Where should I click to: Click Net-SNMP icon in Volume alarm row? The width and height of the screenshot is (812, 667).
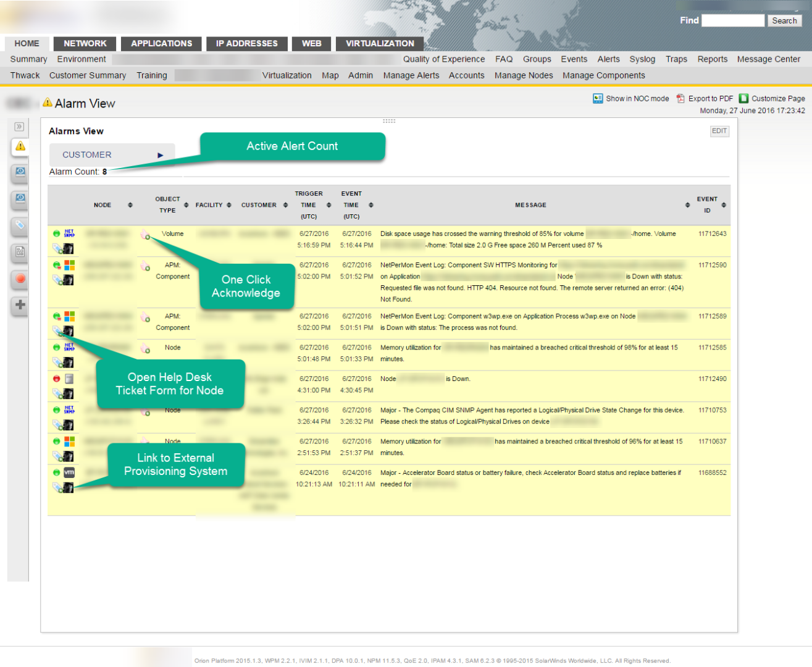[x=69, y=233]
